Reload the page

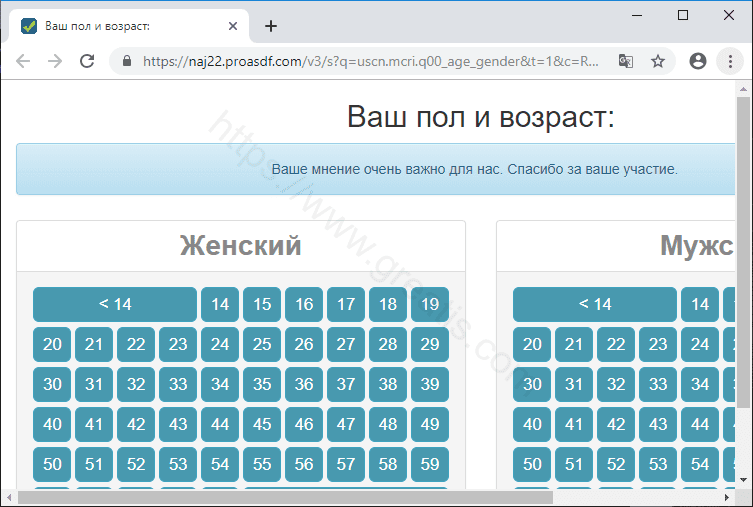coord(87,61)
